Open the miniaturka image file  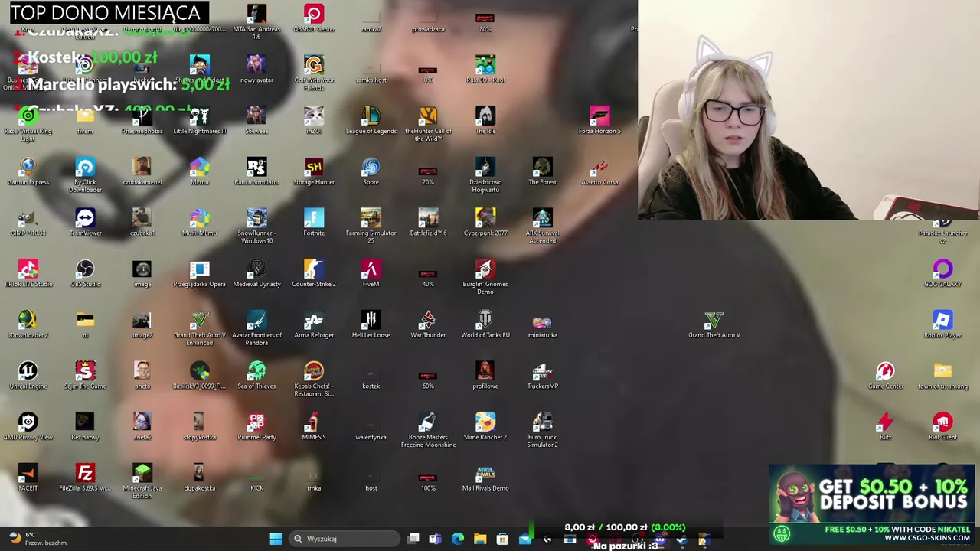[542, 324]
